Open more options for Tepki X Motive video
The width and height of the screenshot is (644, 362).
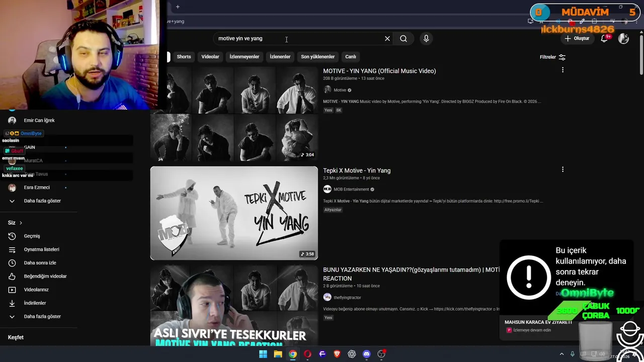tap(562, 169)
